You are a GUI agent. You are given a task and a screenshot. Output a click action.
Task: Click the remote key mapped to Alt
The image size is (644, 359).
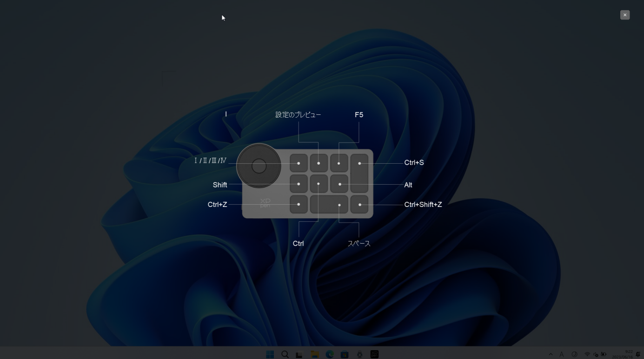coord(339,184)
